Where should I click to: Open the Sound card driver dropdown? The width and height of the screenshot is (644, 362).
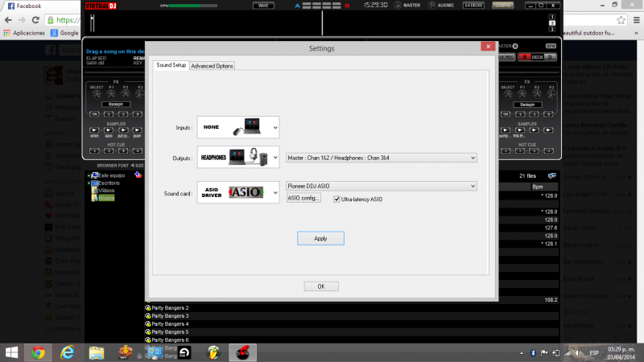(x=238, y=192)
